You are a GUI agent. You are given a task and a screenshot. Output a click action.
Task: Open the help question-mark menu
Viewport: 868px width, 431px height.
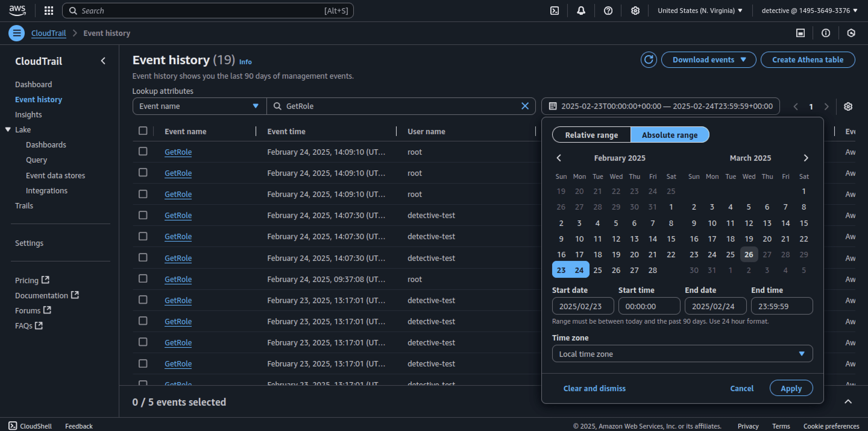pyautogui.click(x=608, y=11)
